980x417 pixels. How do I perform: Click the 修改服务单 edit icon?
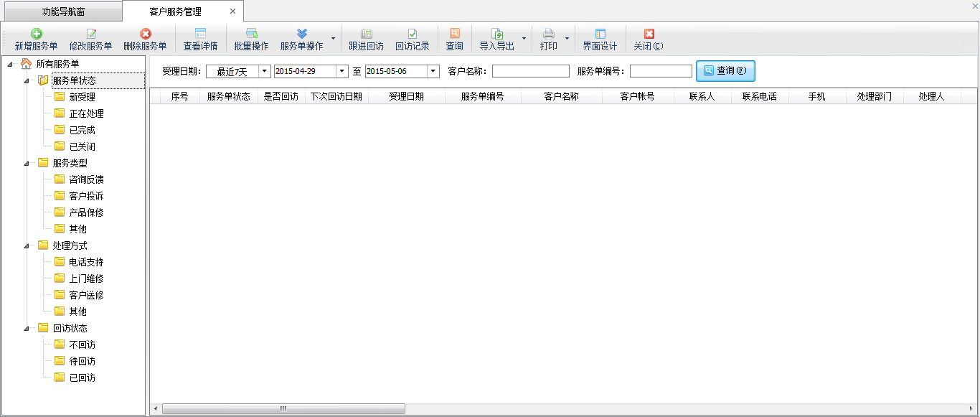90,34
